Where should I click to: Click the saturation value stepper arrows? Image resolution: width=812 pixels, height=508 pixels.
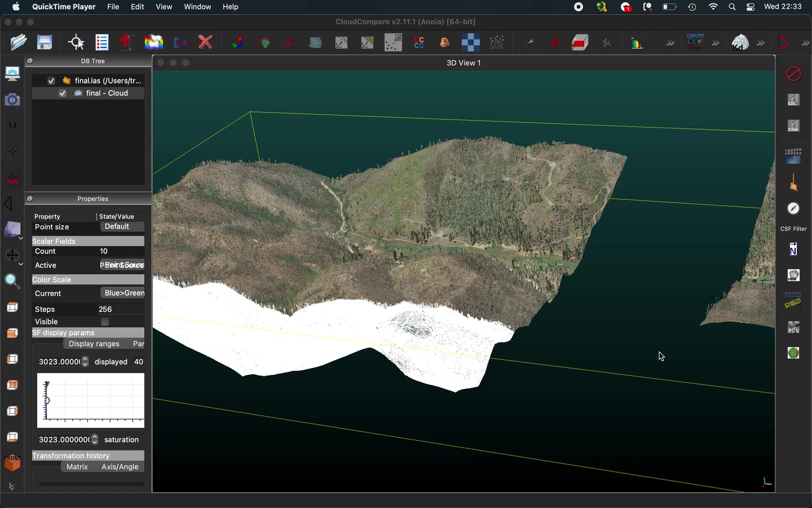[95, 440]
